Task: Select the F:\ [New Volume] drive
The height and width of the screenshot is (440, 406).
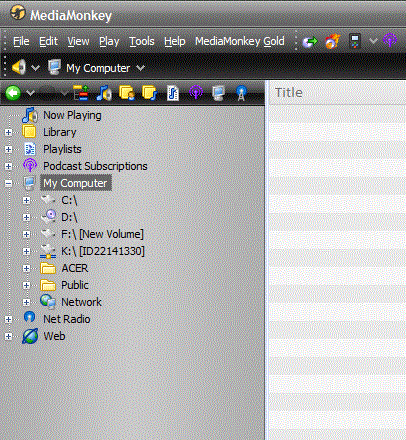Action: (102, 234)
